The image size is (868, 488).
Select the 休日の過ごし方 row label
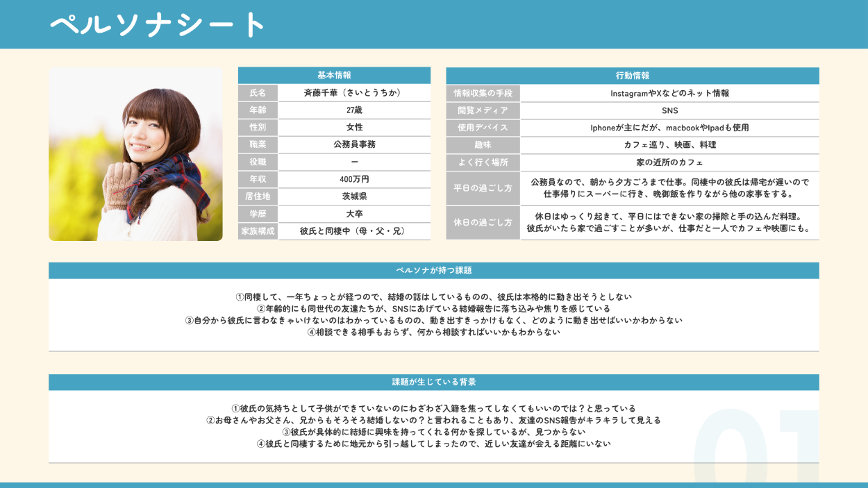coord(483,223)
